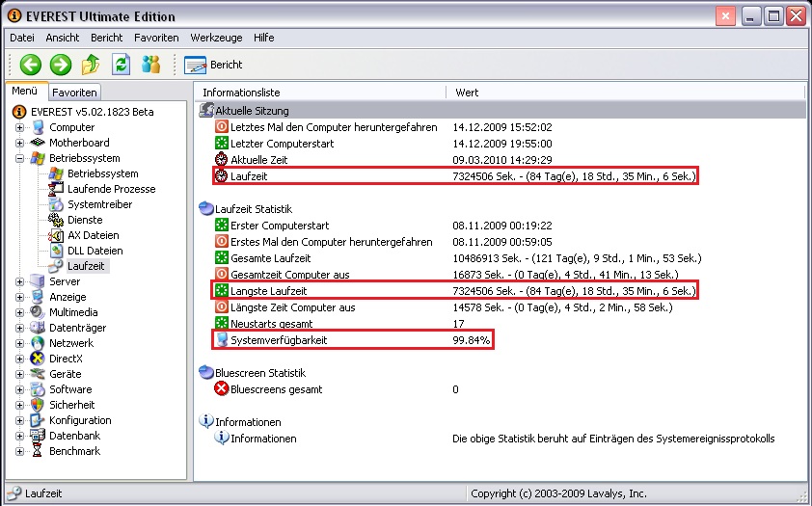Click the Netzwerk globe icon
The height and width of the screenshot is (506, 812).
tap(38, 343)
